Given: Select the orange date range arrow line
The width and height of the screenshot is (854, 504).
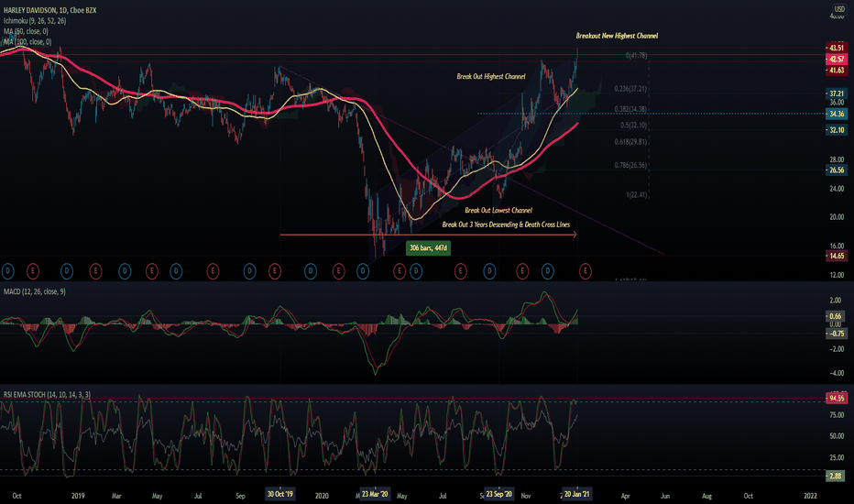Looking at the screenshot, I should pyautogui.click(x=428, y=235).
